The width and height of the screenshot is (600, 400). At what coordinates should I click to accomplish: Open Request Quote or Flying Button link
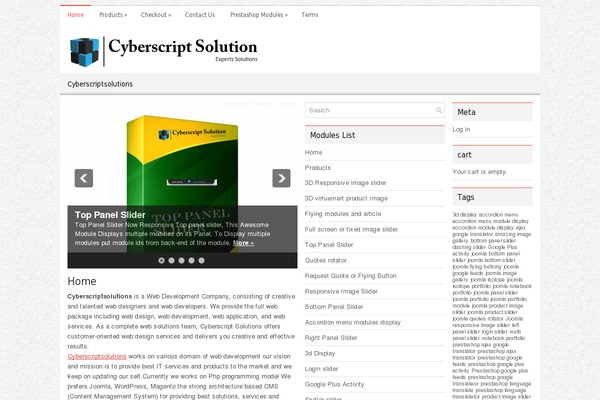(351, 276)
